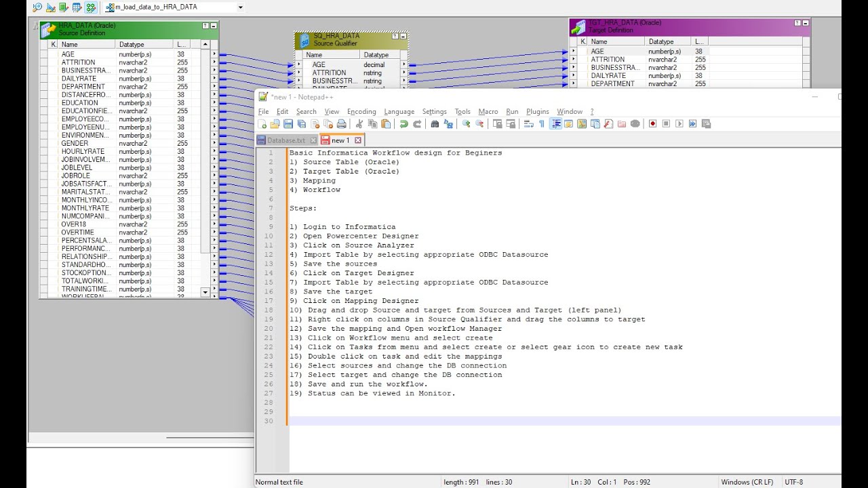Click the Cut scissors icon
The image size is (868, 488).
tap(359, 124)
